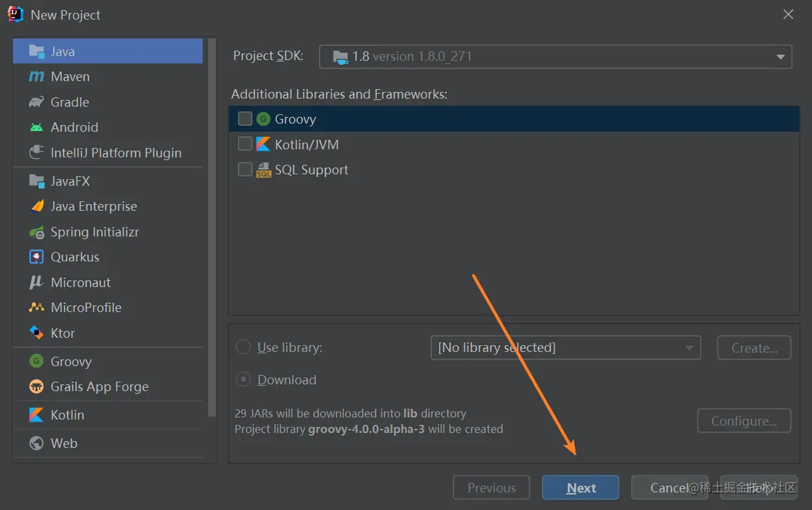This screenshot has width=812, height=510.
Task: Click the green Groovy icon in sidebar
Action: tap(36, 361)
